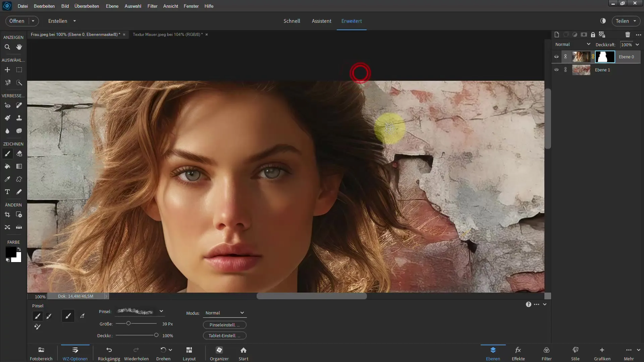This screenshot has height=362, width=644.
Task: Open layer blend mode Normal dropdown
Action: tap(573, 44)
